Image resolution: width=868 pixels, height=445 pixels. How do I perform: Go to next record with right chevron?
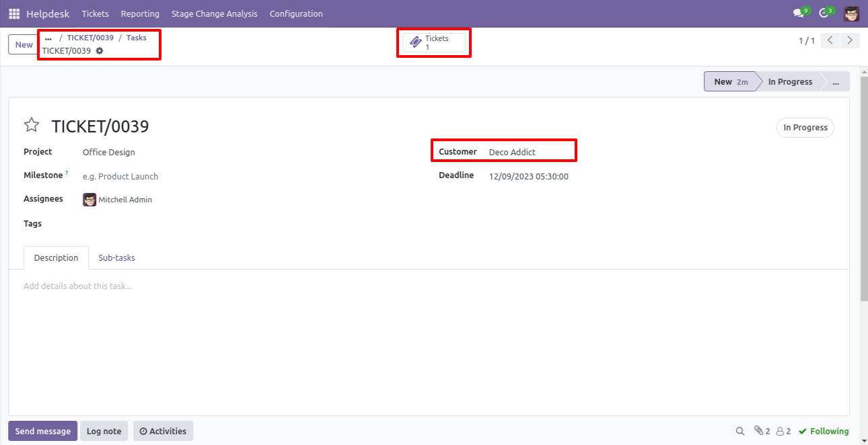point(851,40)
